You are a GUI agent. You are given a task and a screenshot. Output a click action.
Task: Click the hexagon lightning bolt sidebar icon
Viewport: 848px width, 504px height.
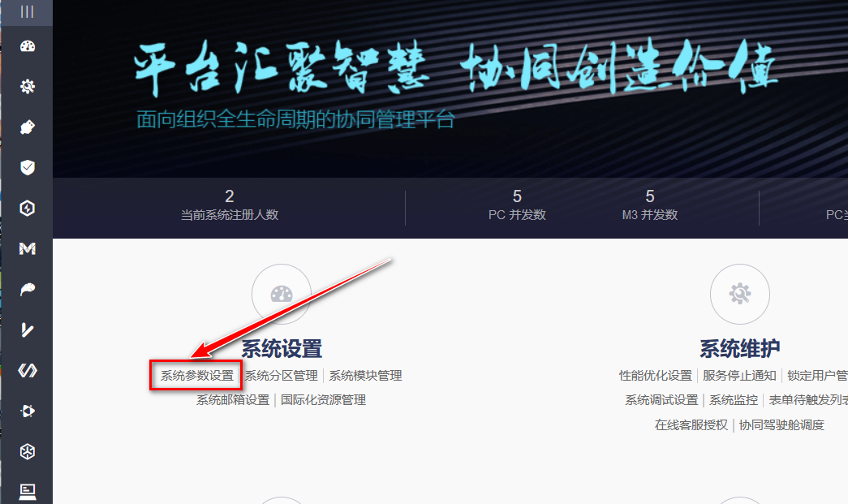(x=28, y=209)
